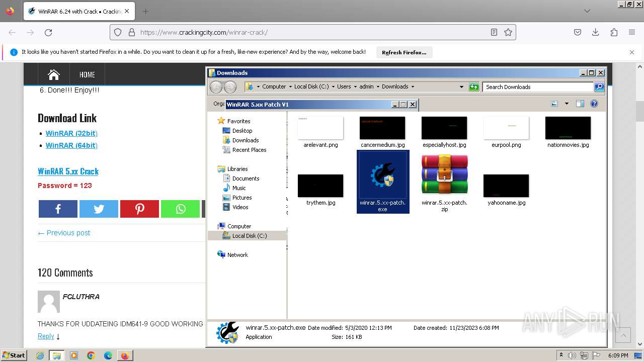Click Computer in Explorer breadcrumb
This screenshot has height=362, width=644.
pos(274,86)
